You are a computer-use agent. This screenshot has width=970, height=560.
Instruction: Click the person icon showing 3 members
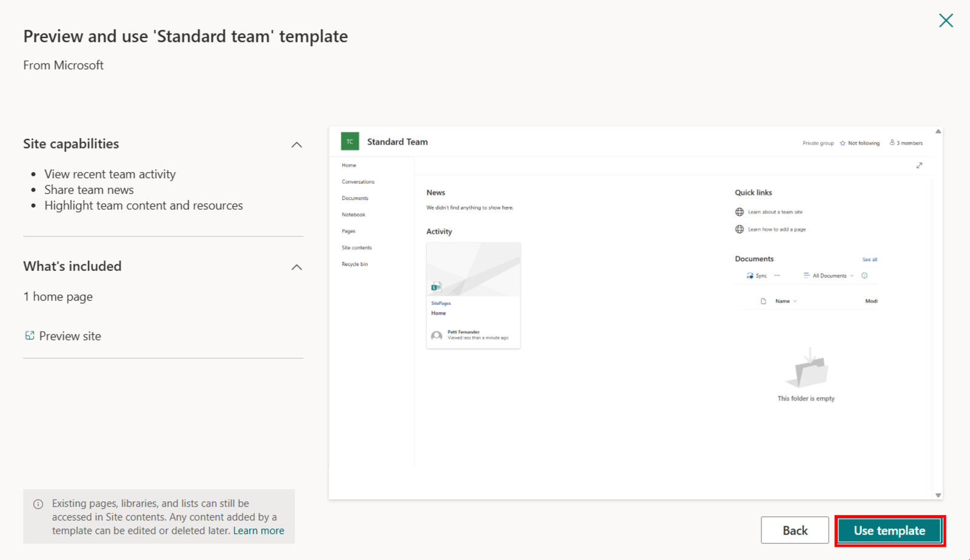pyautogui.click(x=892, y=142)
